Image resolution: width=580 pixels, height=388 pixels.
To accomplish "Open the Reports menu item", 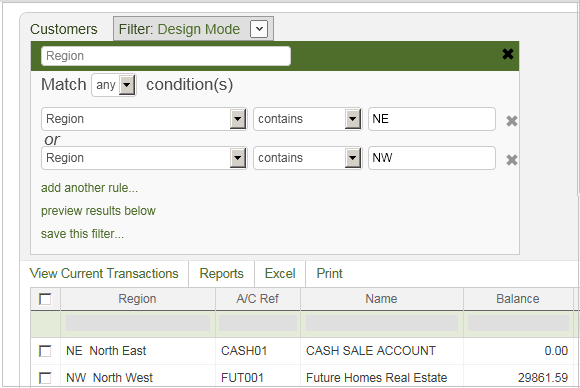I will [222, 273].
